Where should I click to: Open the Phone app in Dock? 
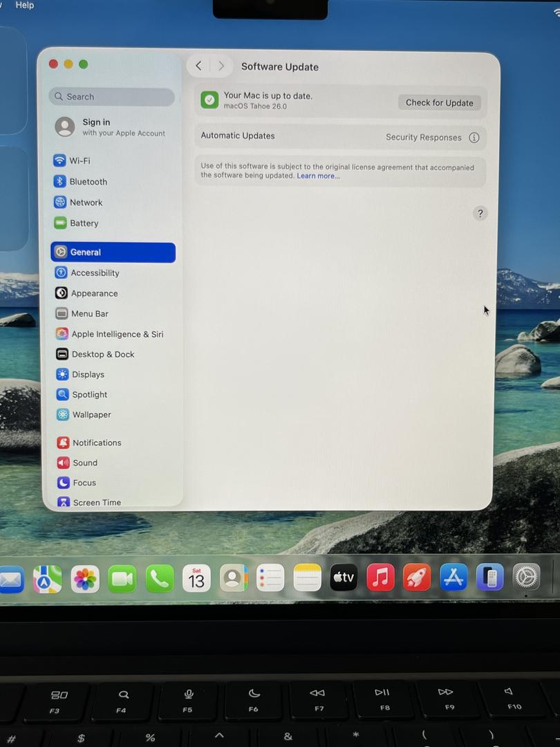[x=159, y=579]
